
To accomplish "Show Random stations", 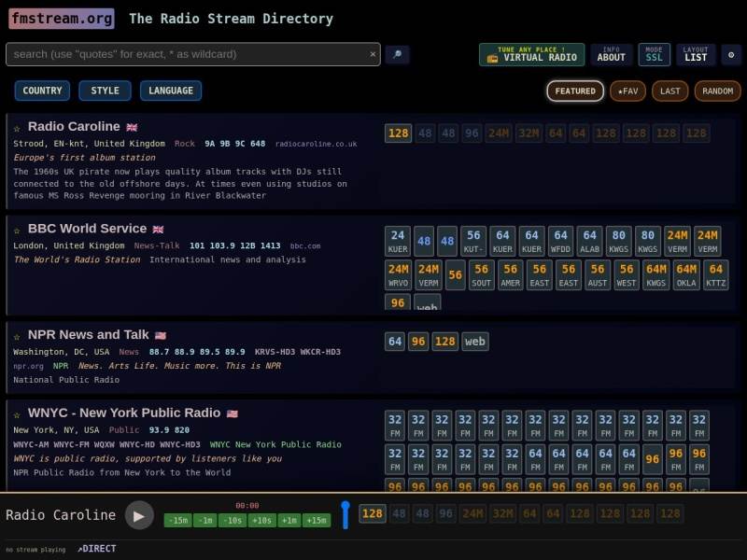I will tap(717, 91).
